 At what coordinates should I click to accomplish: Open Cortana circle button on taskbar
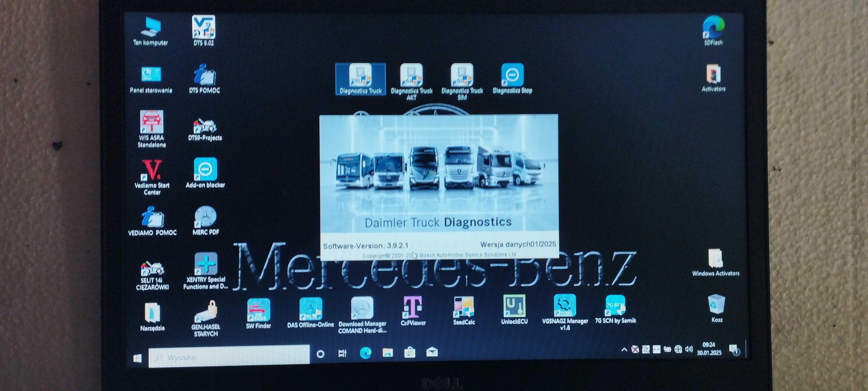[x=320, y=354]
